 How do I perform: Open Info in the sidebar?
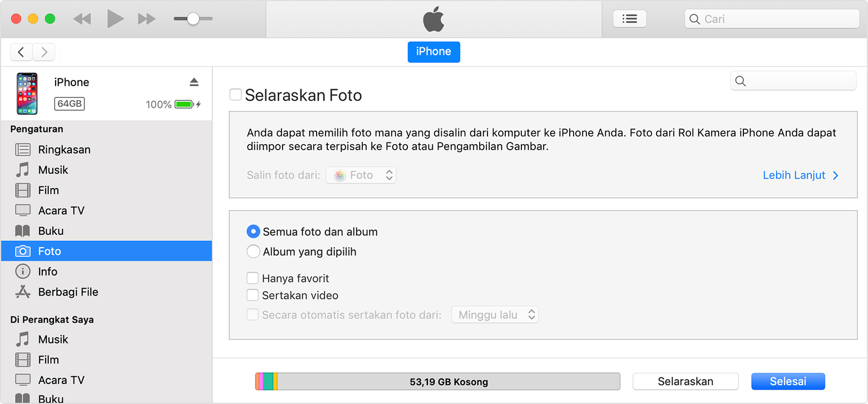106,272
